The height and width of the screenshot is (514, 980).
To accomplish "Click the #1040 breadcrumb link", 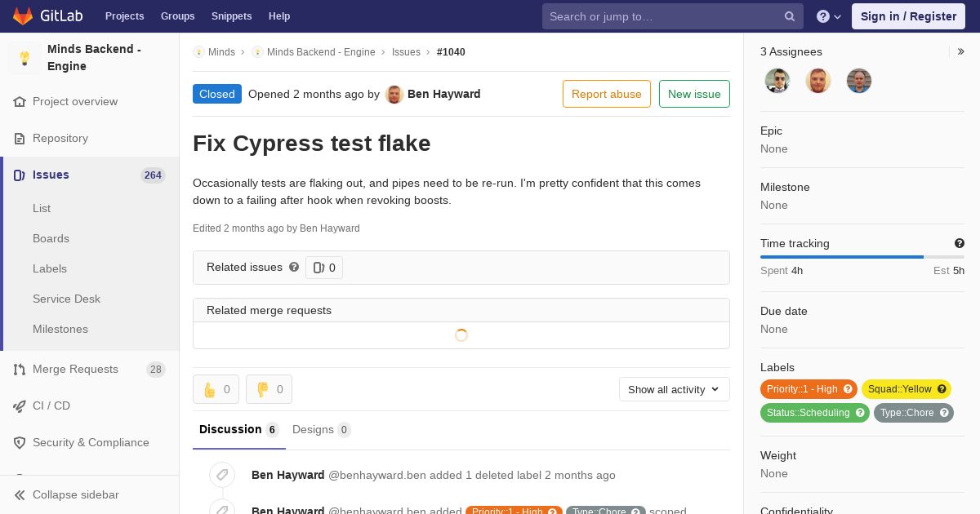I will (x=451, y=51).
